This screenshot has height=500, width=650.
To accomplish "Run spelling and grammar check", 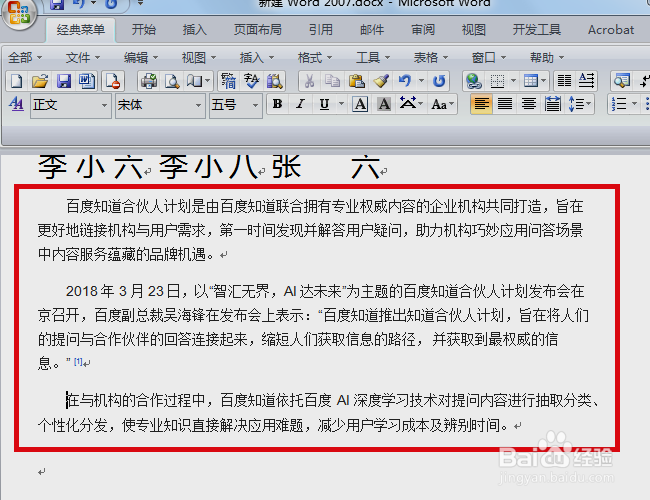I will (x=251, y=81).
